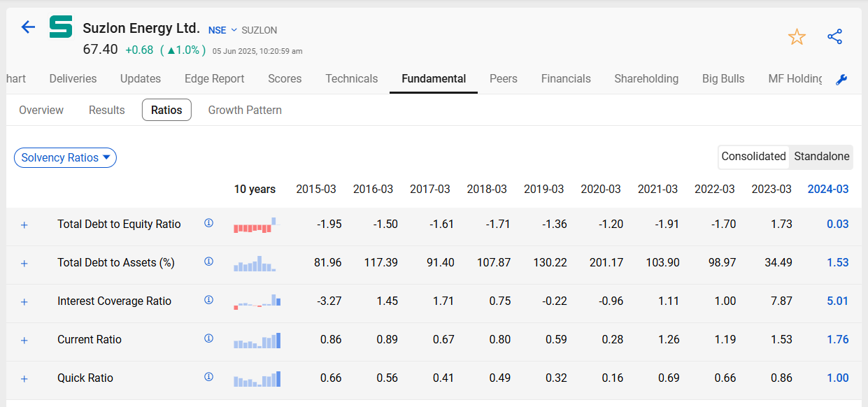Click the 10 years column header
The height and width of the screenshot is (407, 868).
pyautogui.click(x=255, y=190)
